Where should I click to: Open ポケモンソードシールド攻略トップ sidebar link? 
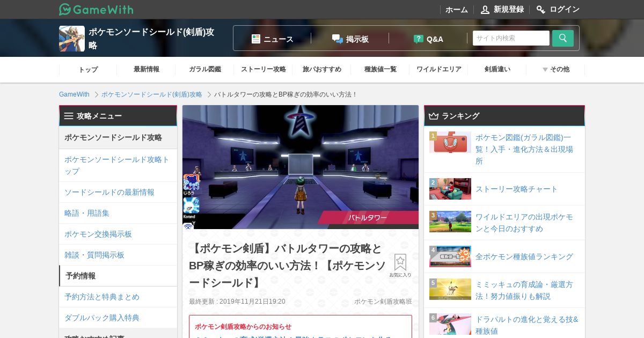coord(118,165)
